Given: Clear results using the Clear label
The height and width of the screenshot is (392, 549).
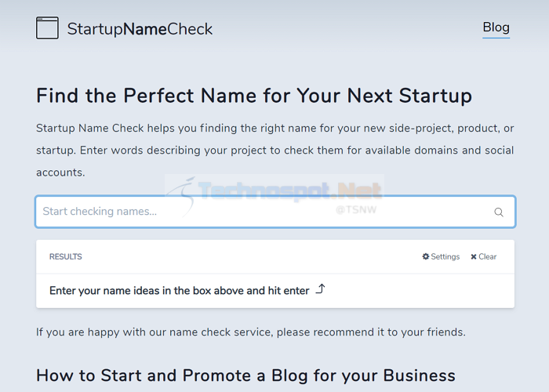Looking at the screenshot, I should [487, 256].
